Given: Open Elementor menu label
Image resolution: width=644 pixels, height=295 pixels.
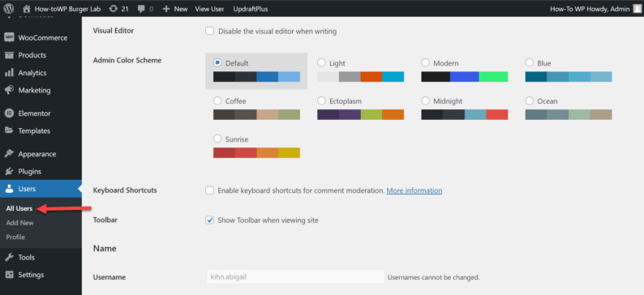Looking at the screenshot, I should [x=35, y=113].
